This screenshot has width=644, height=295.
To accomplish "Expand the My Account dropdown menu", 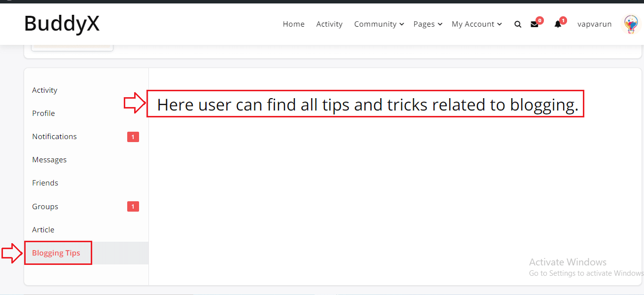I will pyautogui.click(x=476, y=24).
